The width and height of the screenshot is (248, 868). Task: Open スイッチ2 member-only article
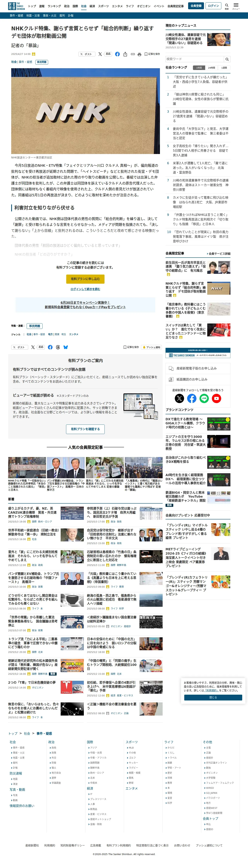186,331
